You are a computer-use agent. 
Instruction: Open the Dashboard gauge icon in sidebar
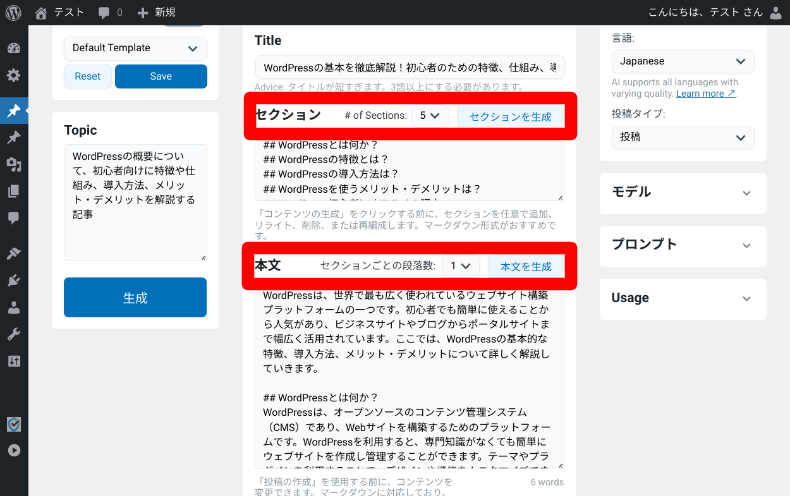(x=14, y=48)
